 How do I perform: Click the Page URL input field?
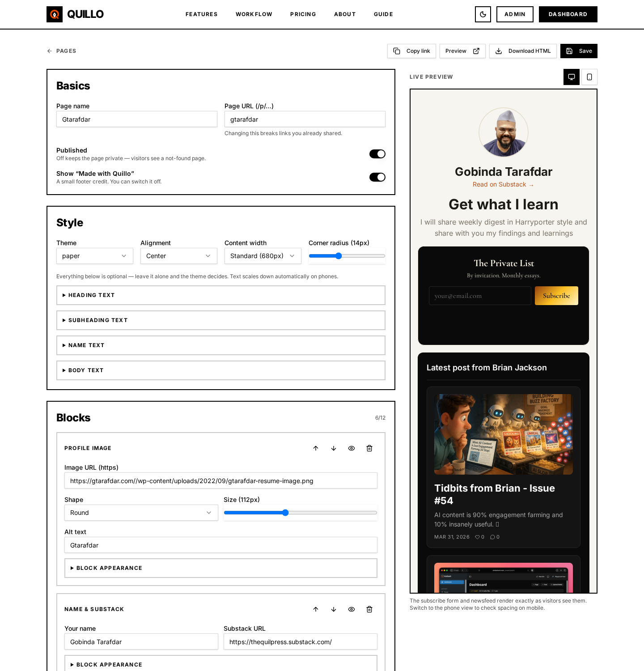point(305,119)
